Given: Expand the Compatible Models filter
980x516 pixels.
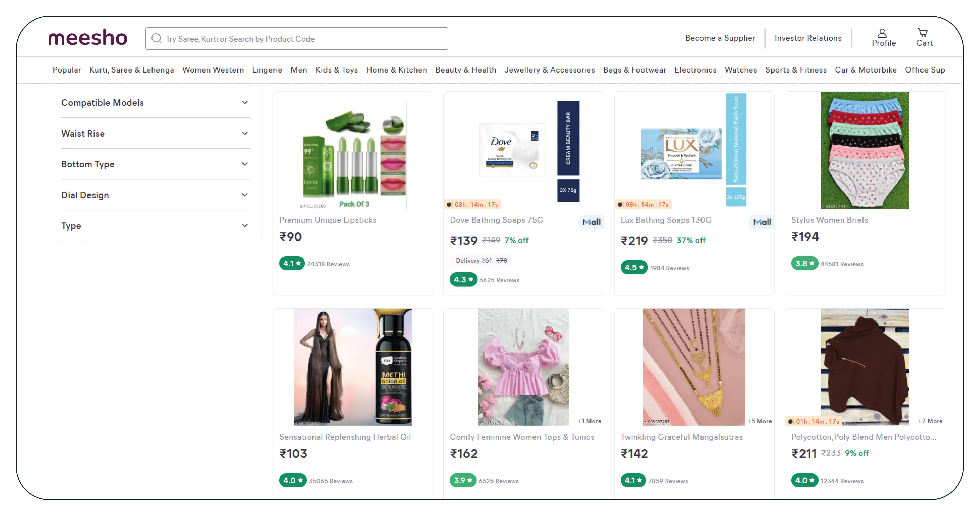Looking at the screenshot, I should coord(155,103).
